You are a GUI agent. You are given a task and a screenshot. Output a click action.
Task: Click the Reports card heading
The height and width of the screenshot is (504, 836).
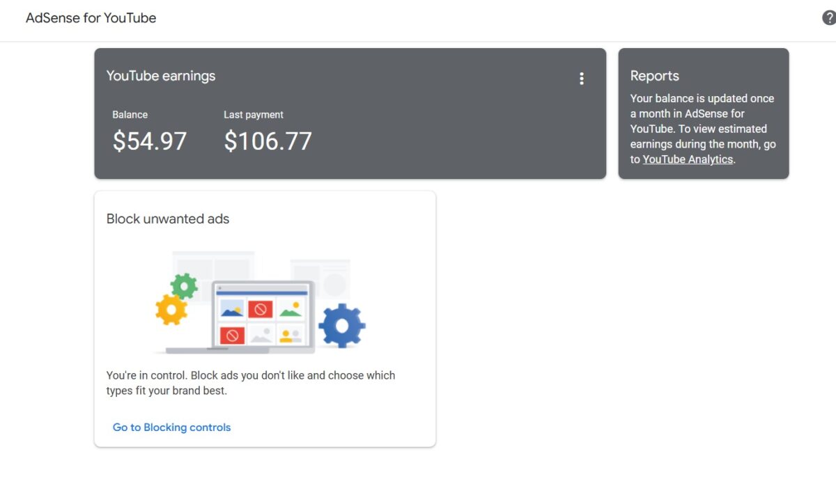coord(654,76)
